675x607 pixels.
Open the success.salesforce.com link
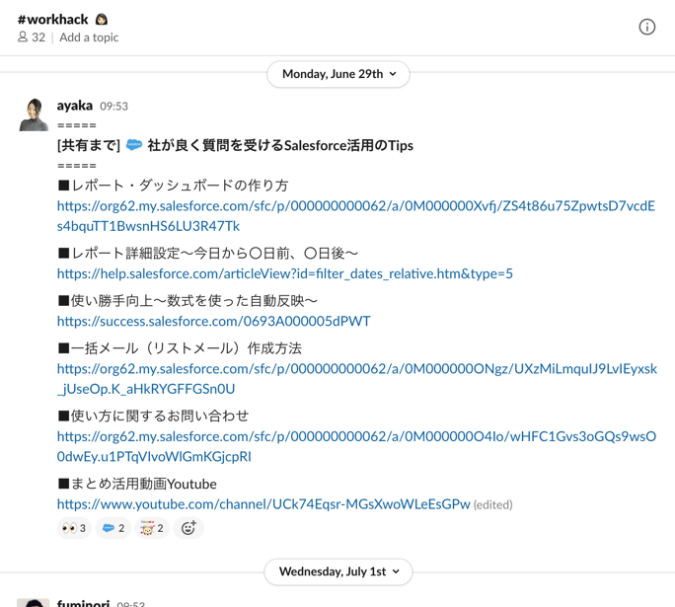(x=213, y=321)
